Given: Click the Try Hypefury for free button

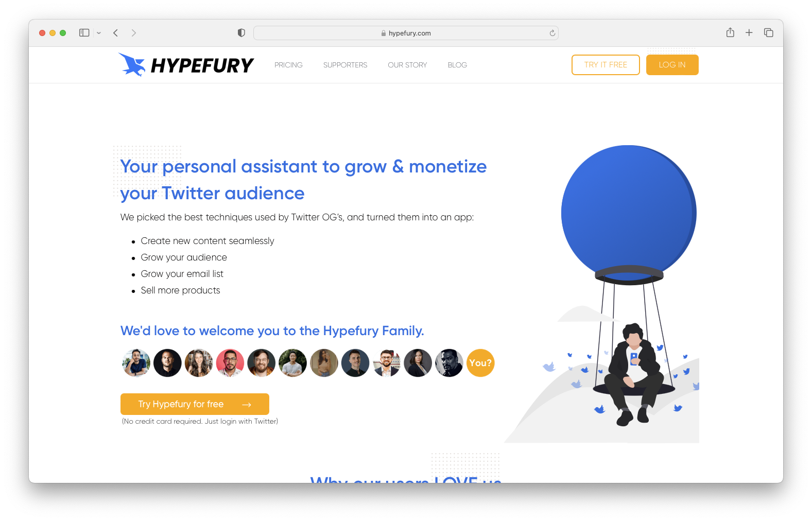Looking at the screenshot, I should (195, 404).
